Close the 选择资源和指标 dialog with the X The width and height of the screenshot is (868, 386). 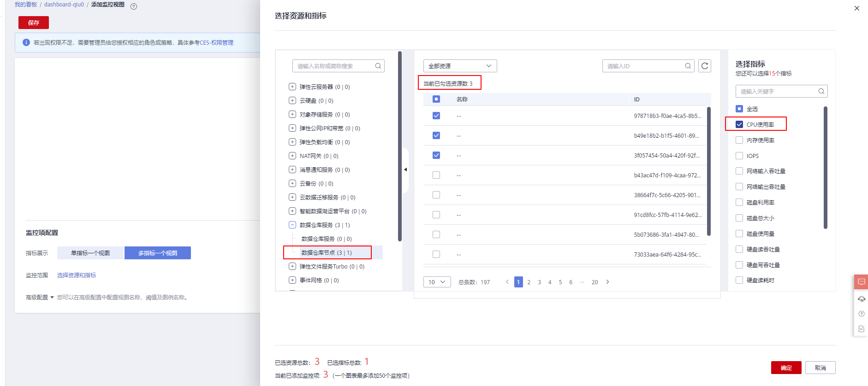click(857, 8)
